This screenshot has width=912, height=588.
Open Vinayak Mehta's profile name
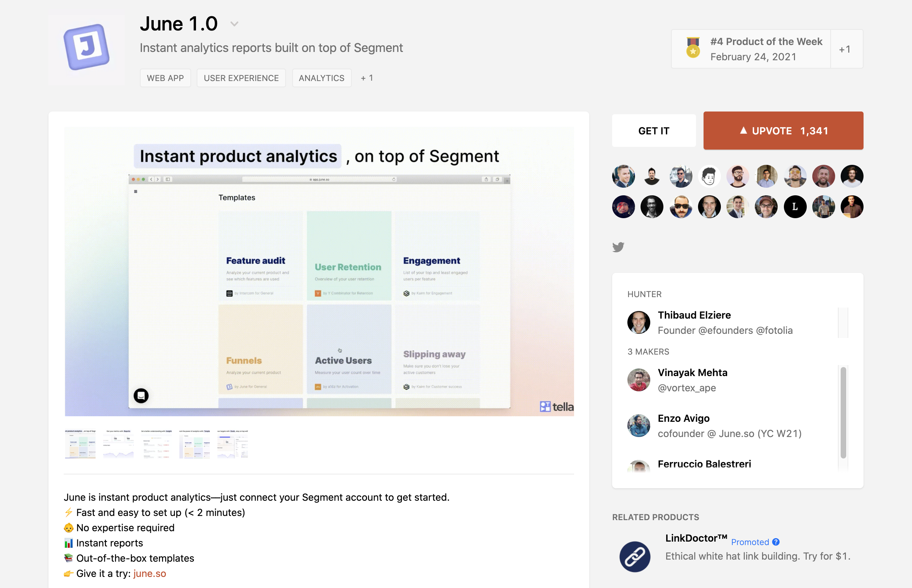point(692,372)
